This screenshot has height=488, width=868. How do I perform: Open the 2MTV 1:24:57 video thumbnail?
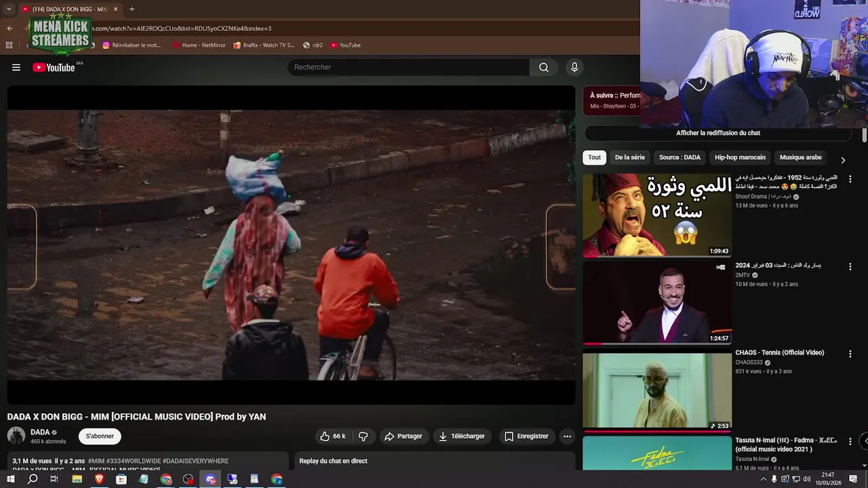(657, 303)
